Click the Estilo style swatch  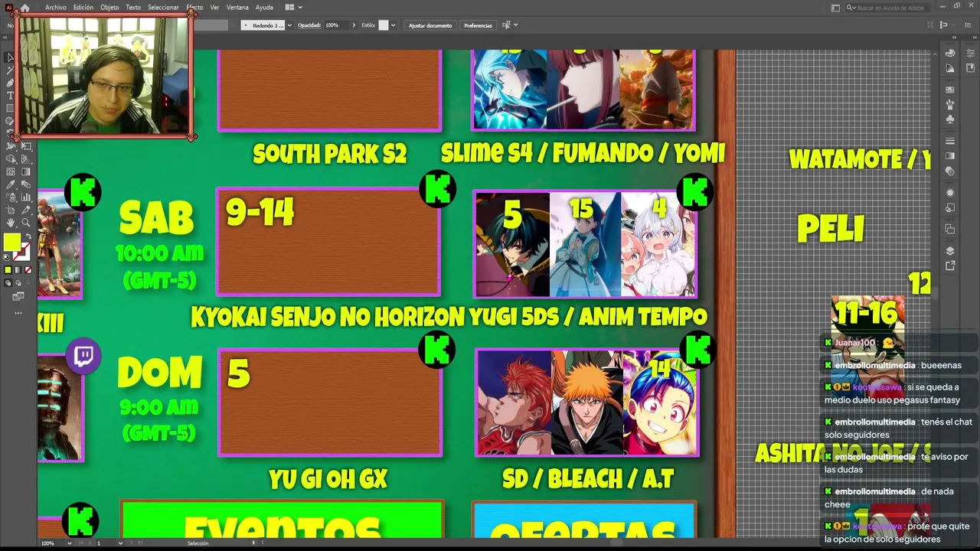[x=384, y=25]
